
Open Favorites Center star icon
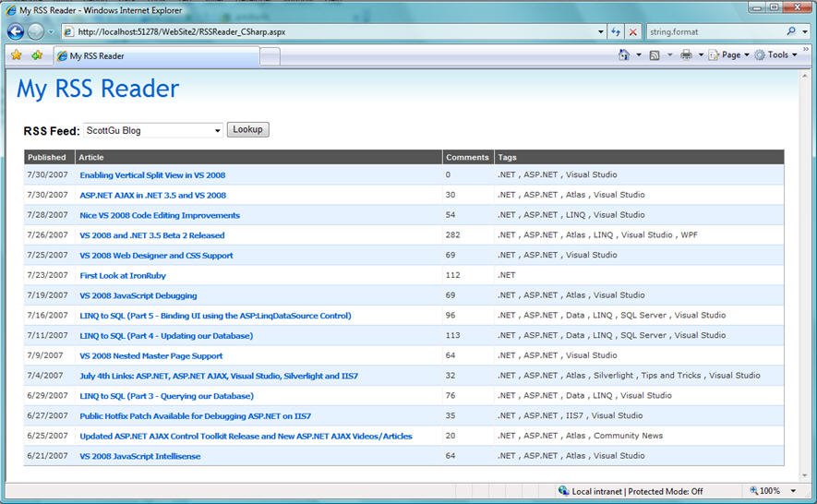pyautogui.click(x=16, y=54)
